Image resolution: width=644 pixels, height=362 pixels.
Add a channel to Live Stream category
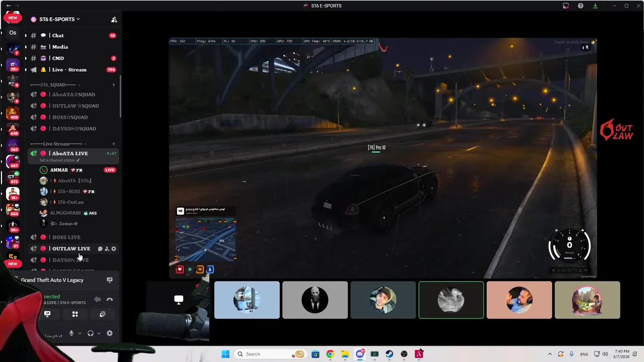114,144
